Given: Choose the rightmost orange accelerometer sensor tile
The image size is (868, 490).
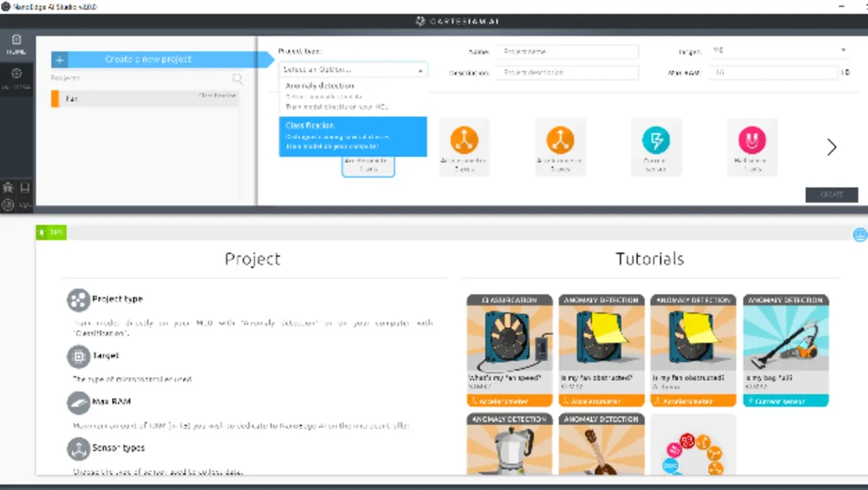Looking at the screenshot, I should click(x=560, y=140).
